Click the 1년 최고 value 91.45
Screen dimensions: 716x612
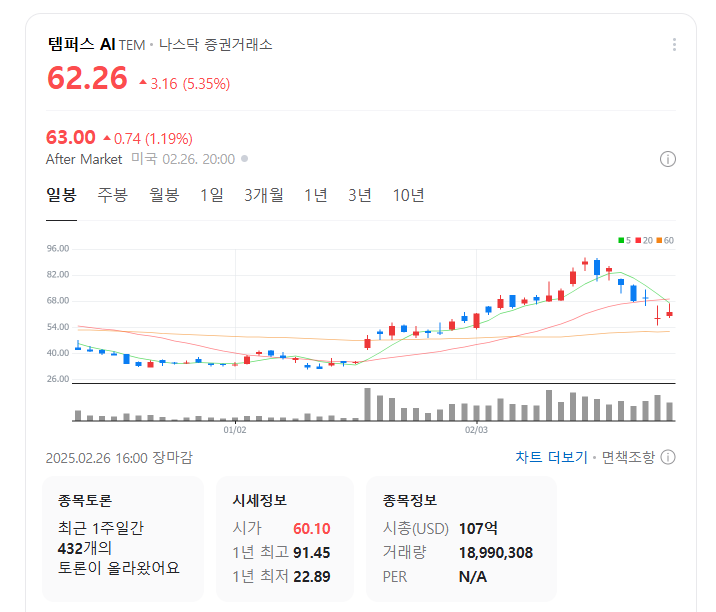tap(311, 553)
